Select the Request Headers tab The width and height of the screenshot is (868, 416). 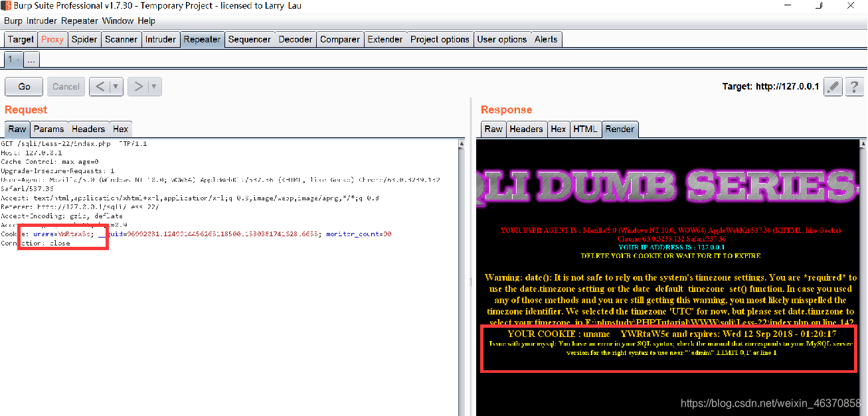pos(88,129)
